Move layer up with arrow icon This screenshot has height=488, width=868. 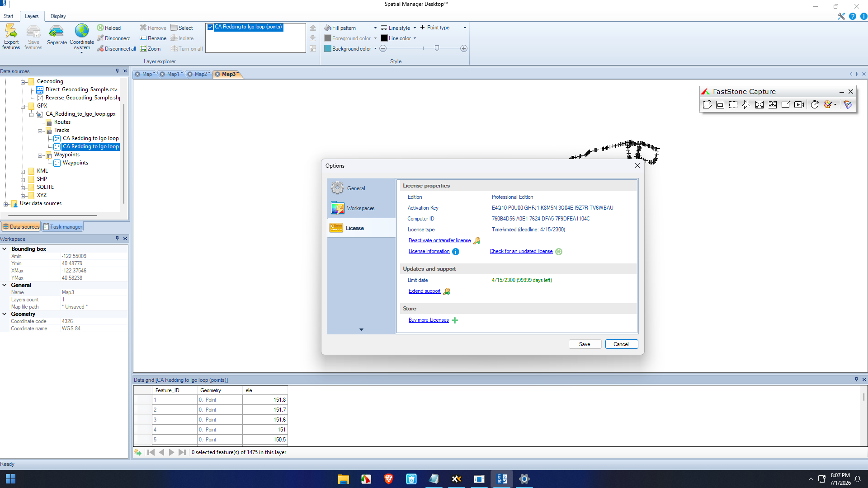[313, 28]
